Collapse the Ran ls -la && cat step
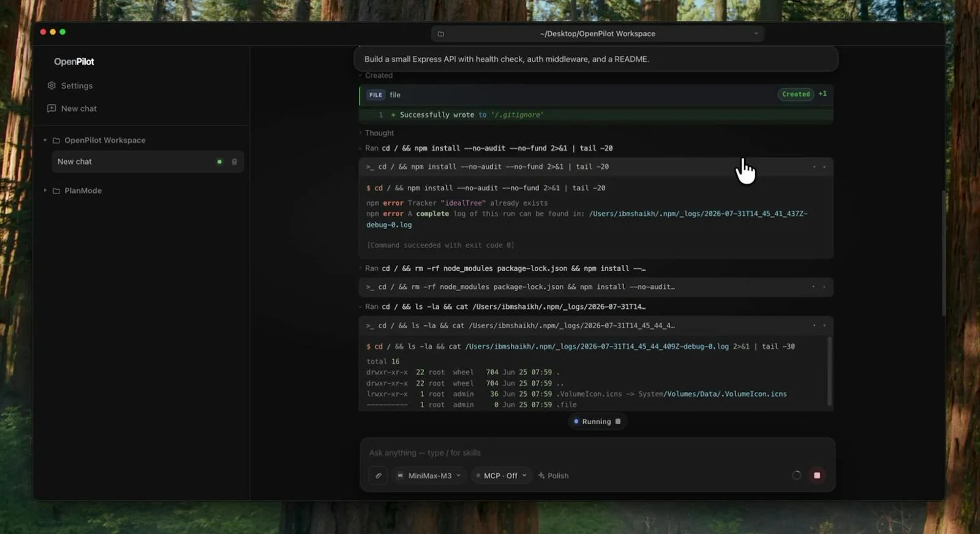Viewport: 980px width, 534px height. 502,306
